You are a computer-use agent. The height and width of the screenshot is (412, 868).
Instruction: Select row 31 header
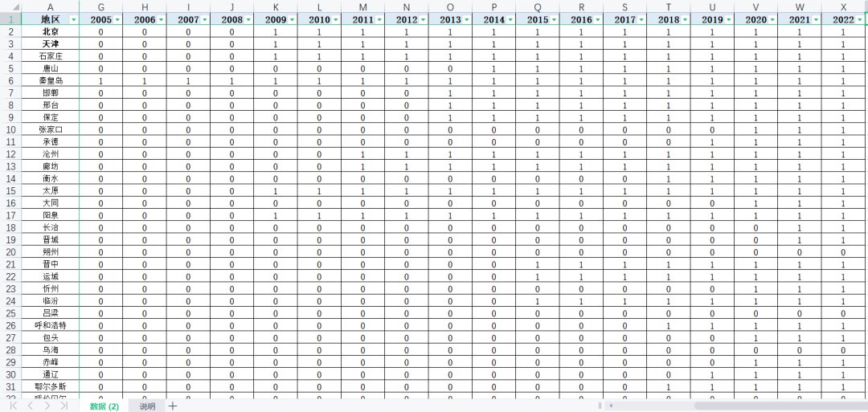click(x=10, y=386)
